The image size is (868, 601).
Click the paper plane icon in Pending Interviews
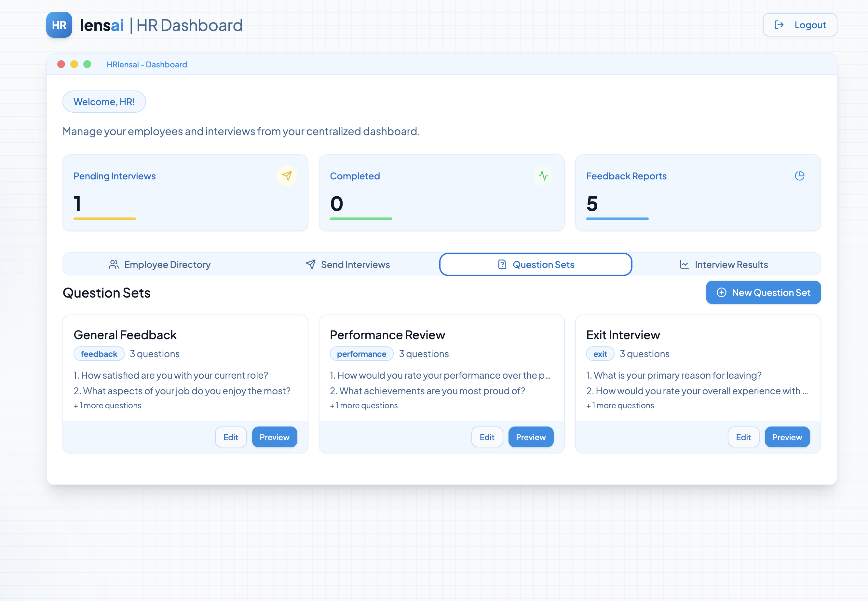(x=287, y=176)
